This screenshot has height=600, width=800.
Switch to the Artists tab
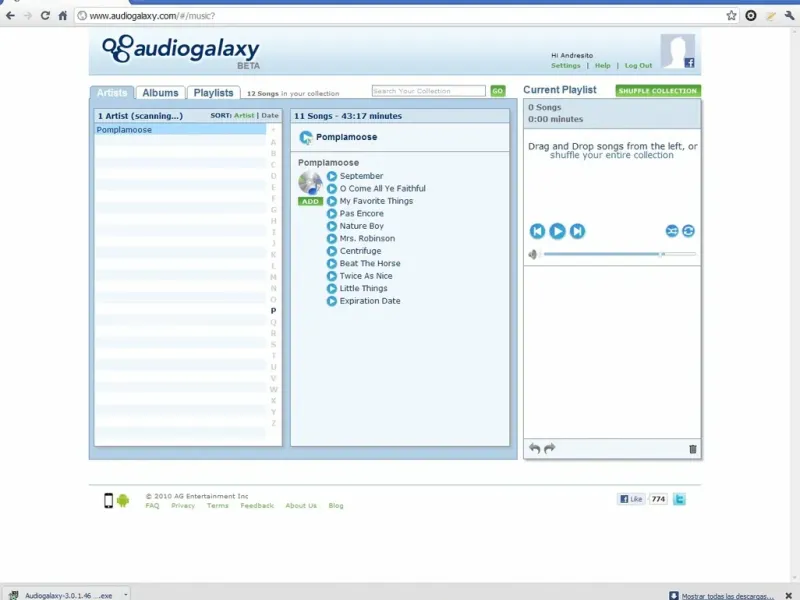tap(112, 93)
